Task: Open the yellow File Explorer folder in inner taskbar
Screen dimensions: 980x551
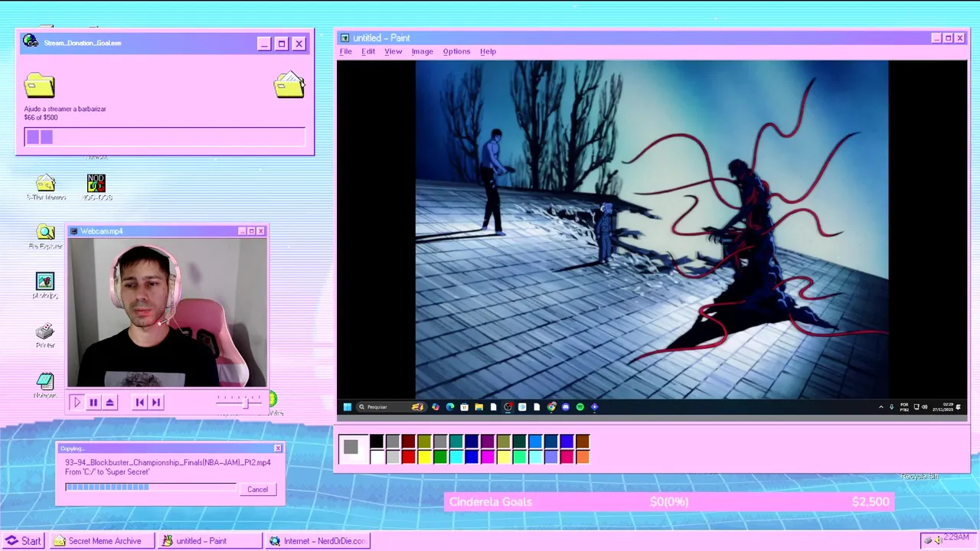Action: pyautogui.click(x=479, y=407)
